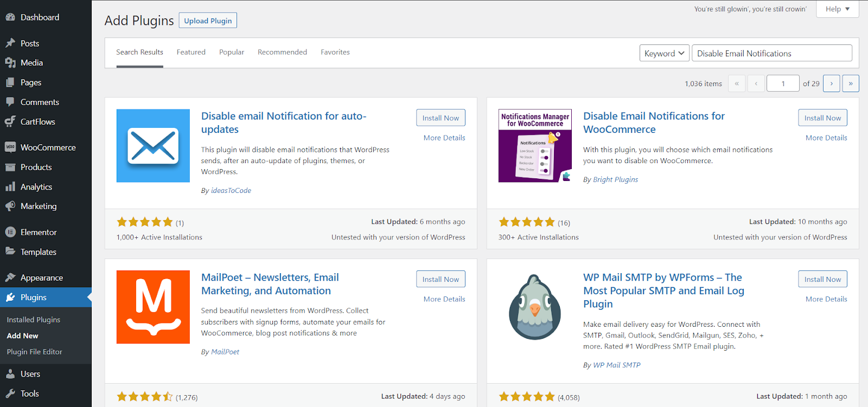Screen dimensions: 868x407
Task: Switch to the Favorites tab
Action: 335,52
